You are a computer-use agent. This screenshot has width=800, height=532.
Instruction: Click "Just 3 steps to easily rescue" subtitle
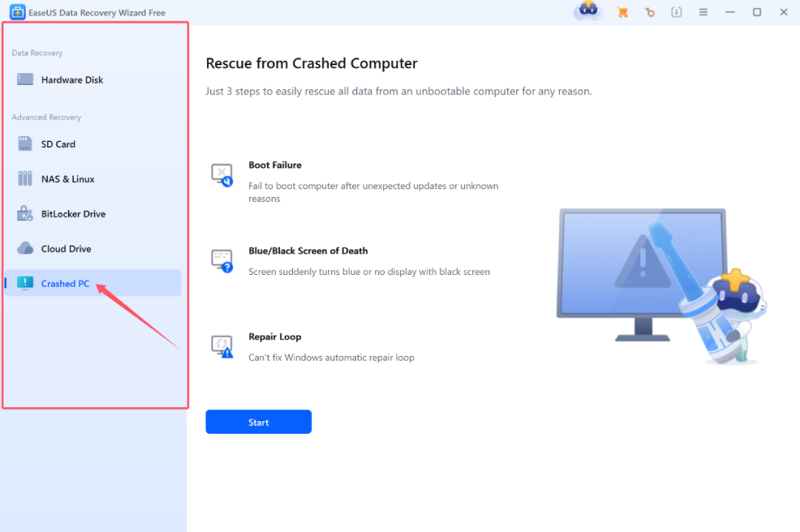(399, 92)
